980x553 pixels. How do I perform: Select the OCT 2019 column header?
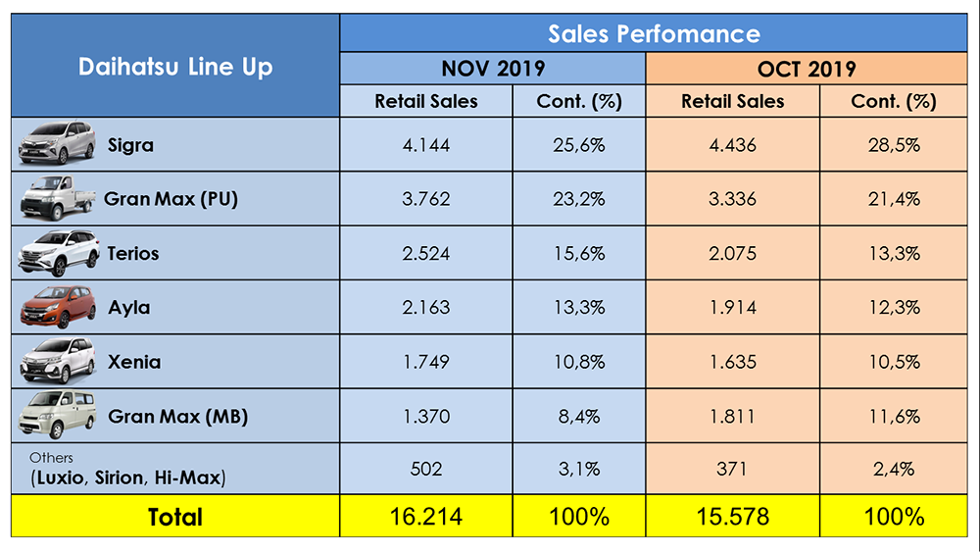coord(807,69)
